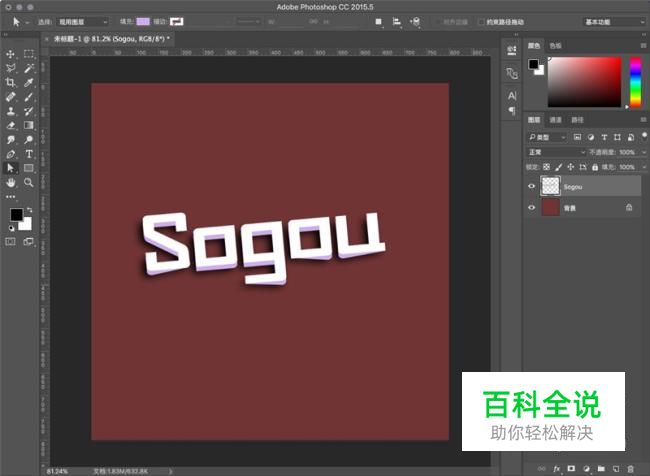Toggle type layer filter in Layers panel
The height and width of the screenshot is (476, 650).
coord(604,137)
